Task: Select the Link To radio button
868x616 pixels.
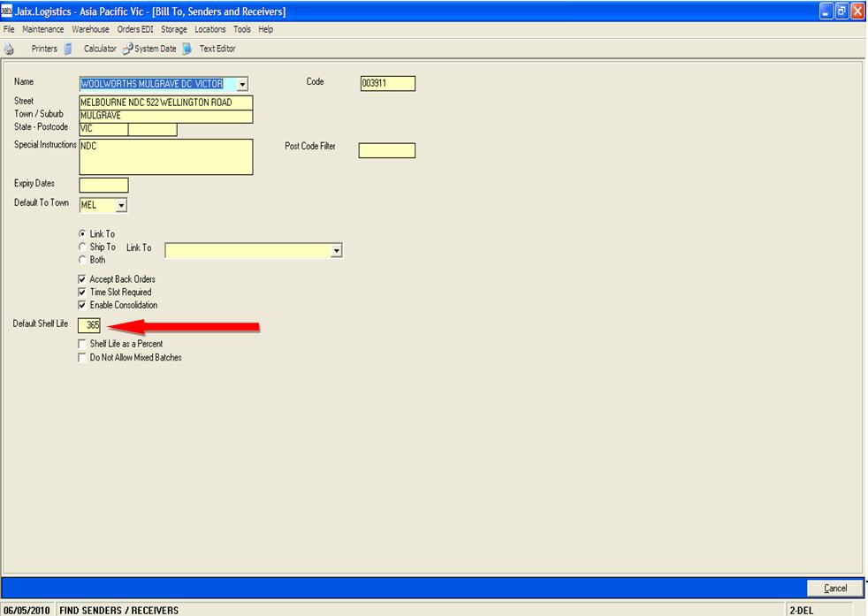Action: click(82, 233)
